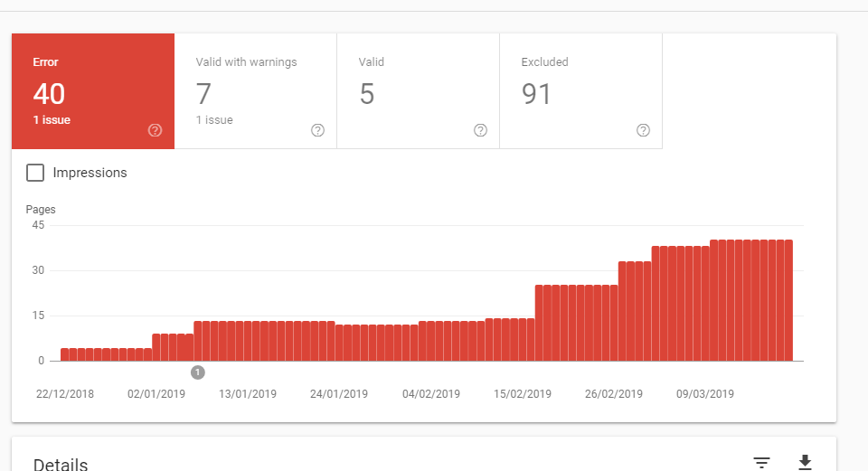Image resolution: width=868 pixels, height=471 pixels.
Task: Open the help icon in the Valid card
Action: [x=480, y=130]
